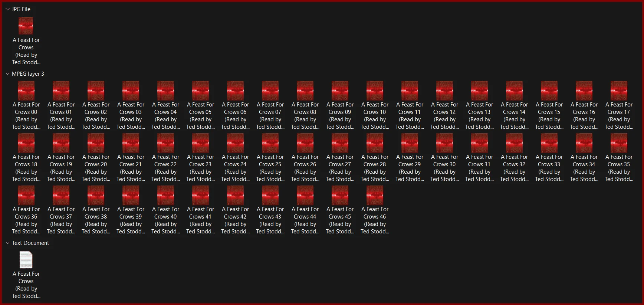Screen dimensions: 644x305
Task: Collapse the JPG File group chevron
Action: [7, 9]
